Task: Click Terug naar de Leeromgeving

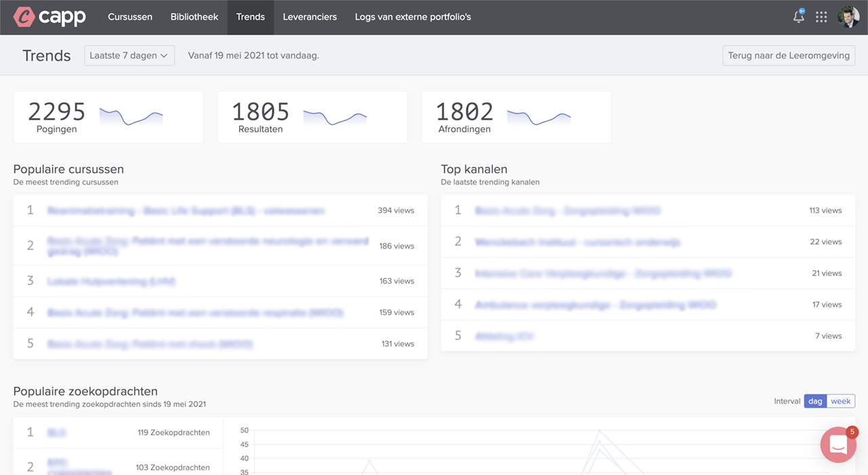Action: pyautogui.click(x=788, y=55)
